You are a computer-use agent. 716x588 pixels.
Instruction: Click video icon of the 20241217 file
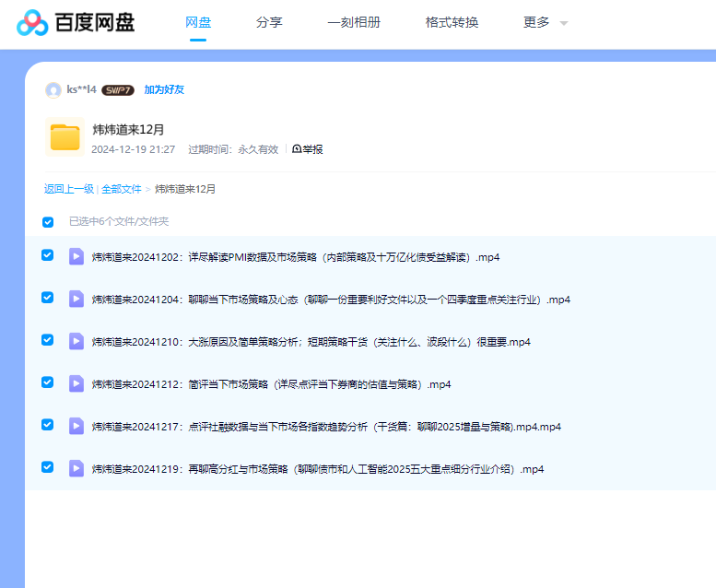76,426
